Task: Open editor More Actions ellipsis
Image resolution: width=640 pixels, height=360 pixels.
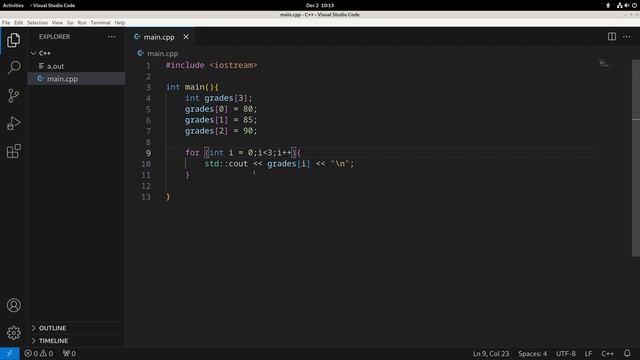Action: [x=627, y=37]
